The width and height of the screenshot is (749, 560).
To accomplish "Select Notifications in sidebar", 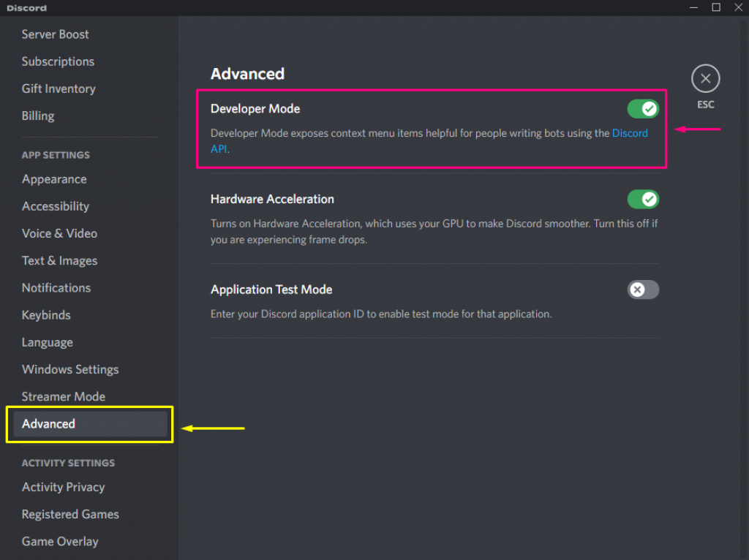I will [56, 288].
